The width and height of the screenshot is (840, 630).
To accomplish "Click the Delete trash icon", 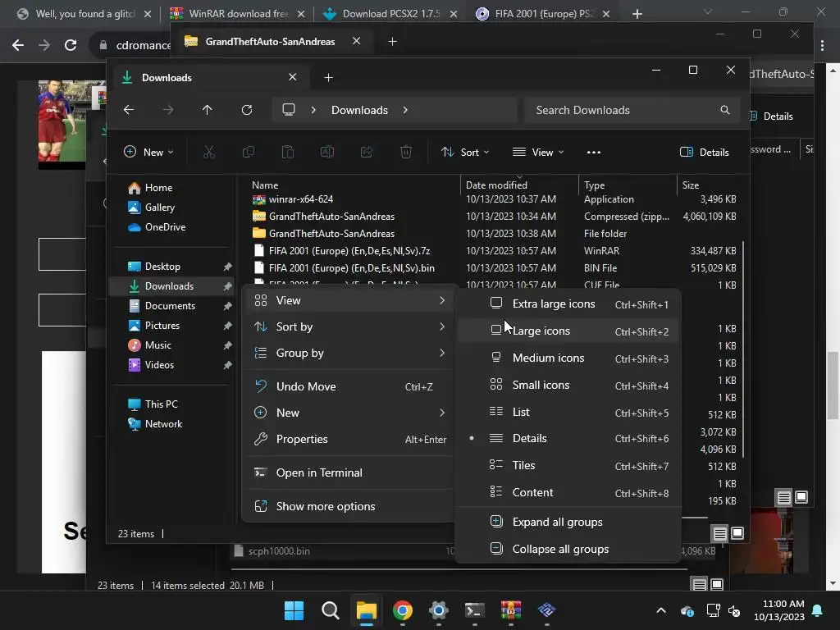I will (406, 152).
